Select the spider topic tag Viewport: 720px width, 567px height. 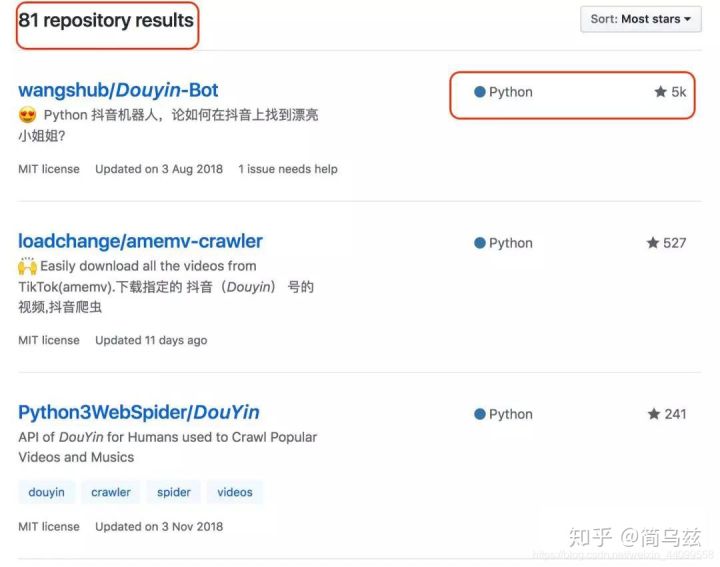tap(174, 492)
